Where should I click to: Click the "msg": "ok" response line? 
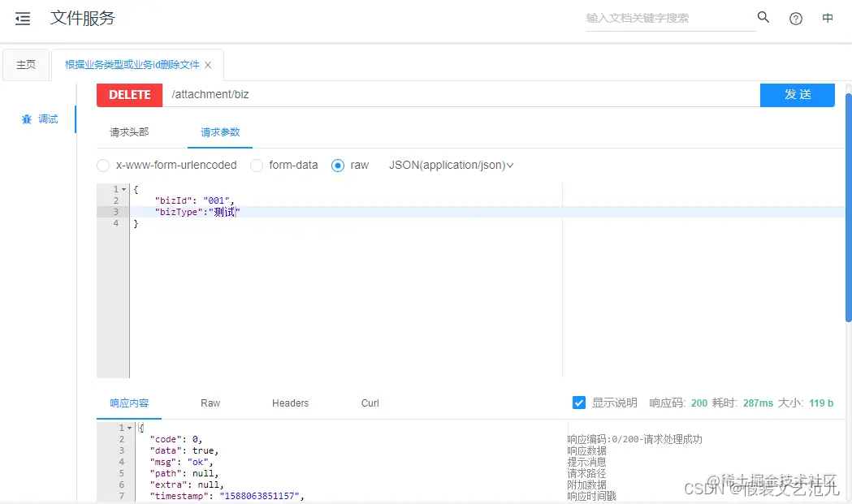click(x=181, y=462)
